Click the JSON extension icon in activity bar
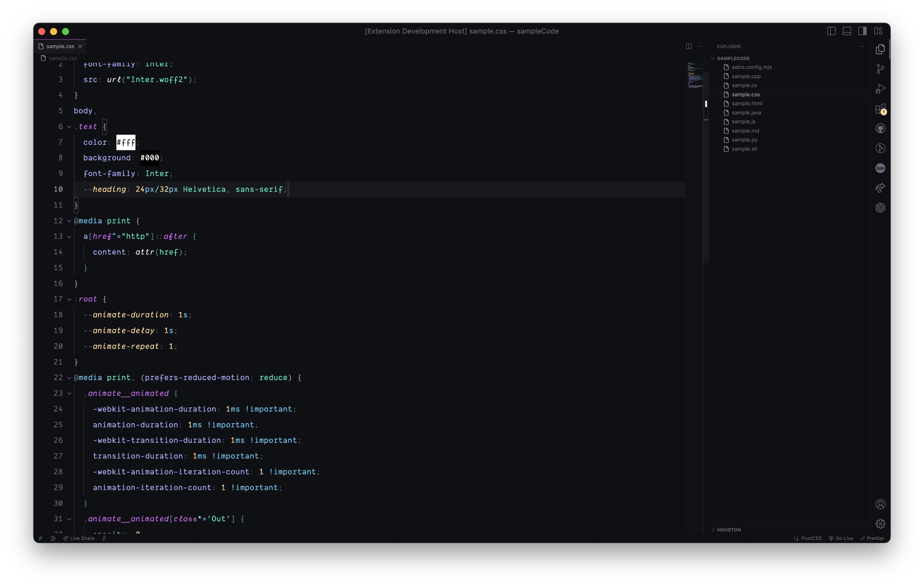The image size is (924, 587). pyautogui.click(x=880, y=168)
